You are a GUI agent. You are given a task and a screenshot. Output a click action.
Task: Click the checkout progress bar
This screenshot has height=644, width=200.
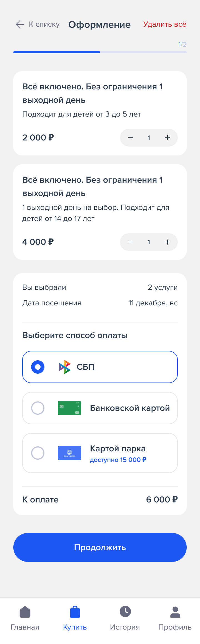[x=100, y=52]
